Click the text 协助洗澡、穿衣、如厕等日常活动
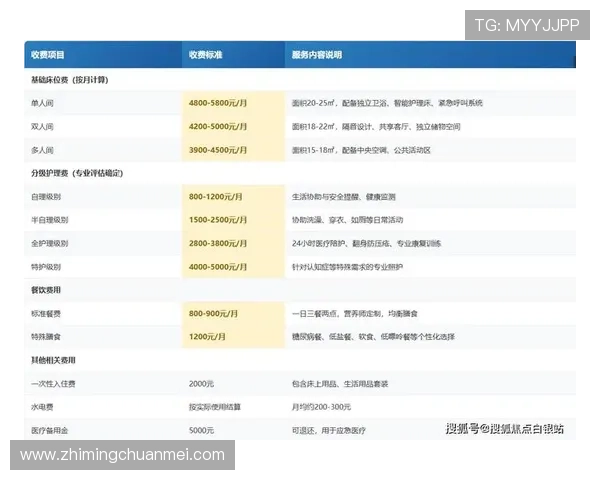 [x=347, y=220]
